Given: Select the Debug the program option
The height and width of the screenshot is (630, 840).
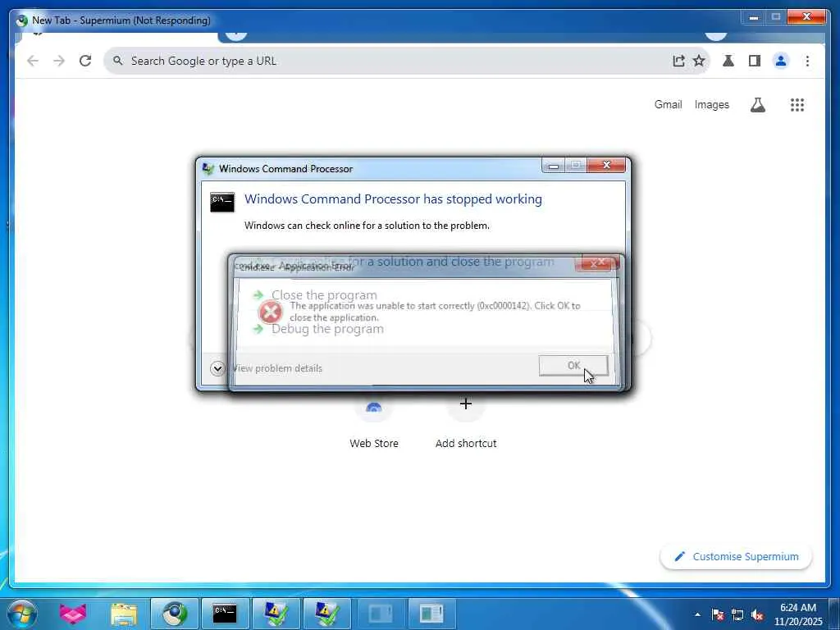Looking at the screenshot, I should [x=327, y=329].
